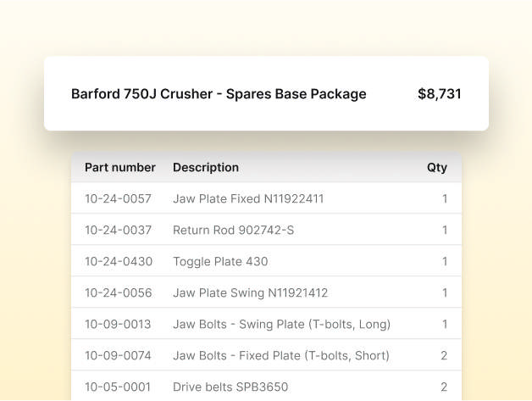Click the Barford 750J Crusher package title
This screenshot has width=532, height=401.
coord(219,94)
